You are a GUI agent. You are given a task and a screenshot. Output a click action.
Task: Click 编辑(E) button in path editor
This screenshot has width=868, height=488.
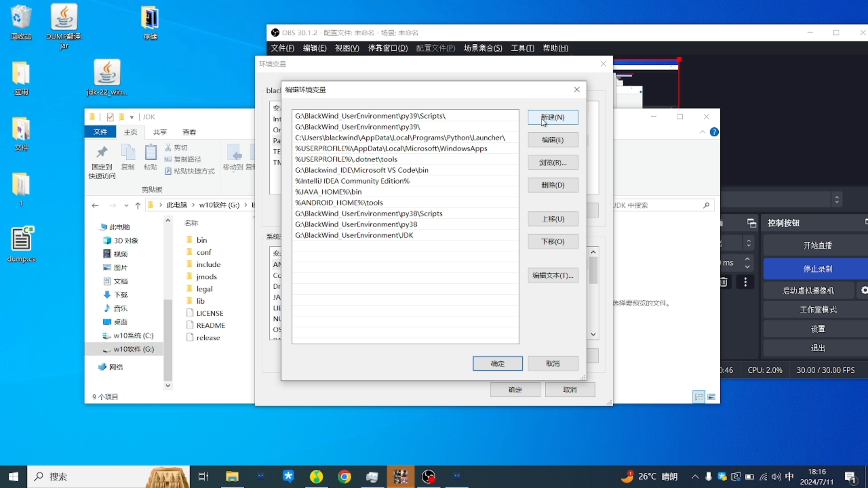(552, 140)
